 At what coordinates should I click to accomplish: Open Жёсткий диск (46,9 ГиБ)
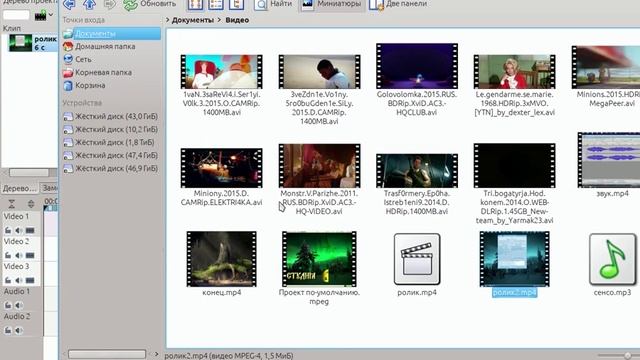tap(111, 169)
